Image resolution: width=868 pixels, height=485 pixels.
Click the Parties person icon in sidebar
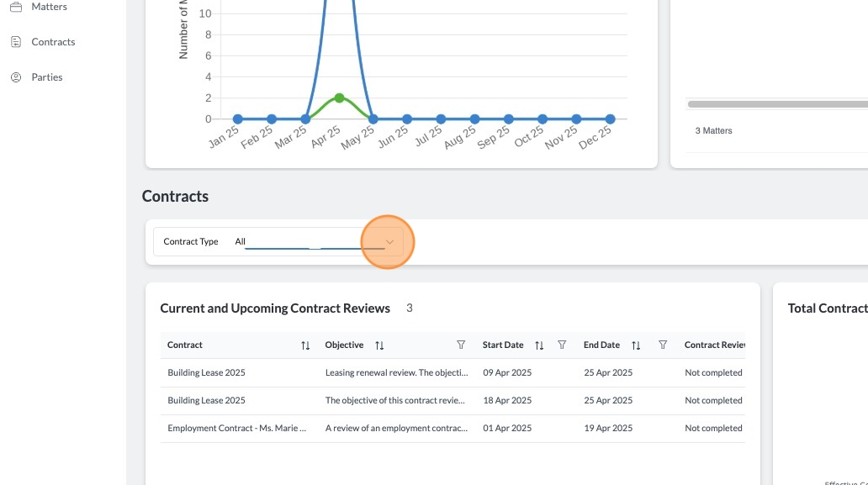(x=16, y=76)
